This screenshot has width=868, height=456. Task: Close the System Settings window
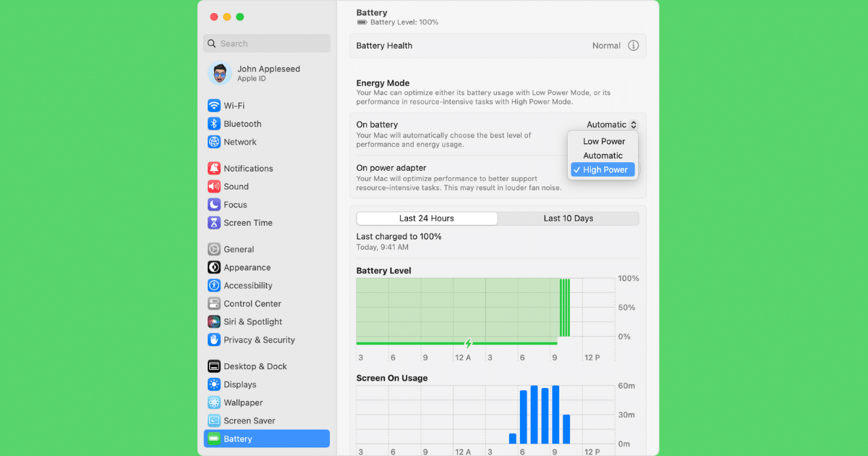point(214,17)
